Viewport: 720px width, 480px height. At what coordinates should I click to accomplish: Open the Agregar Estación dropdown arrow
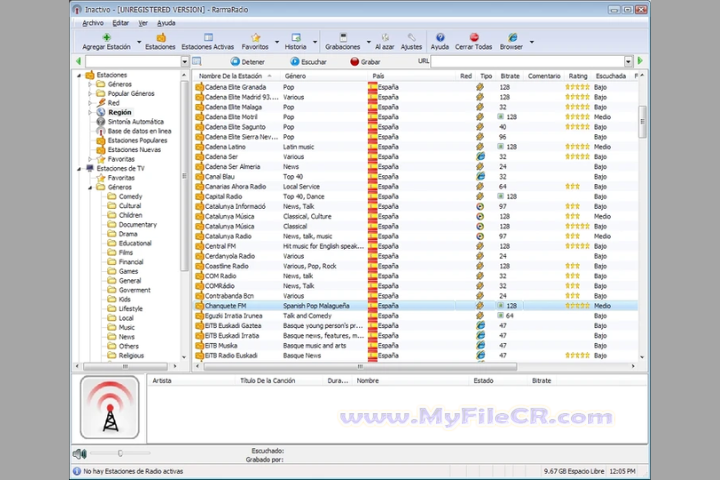pyautogui.click(x=139, y=42)
